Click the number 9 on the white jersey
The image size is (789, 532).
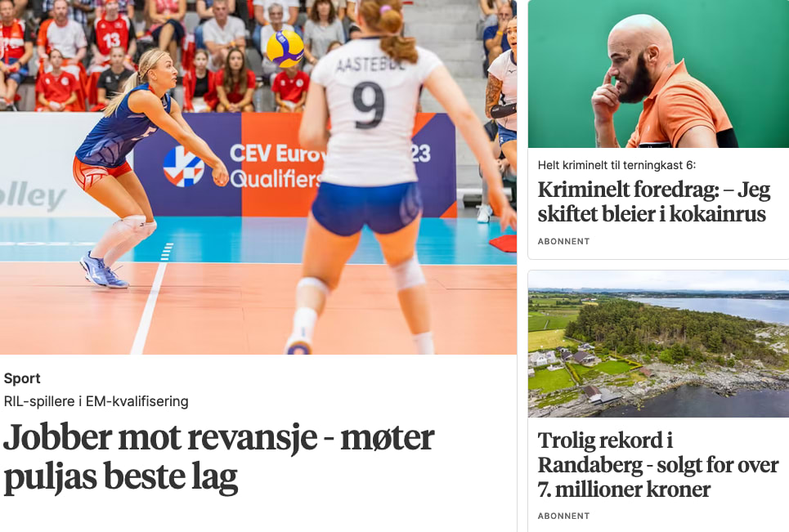coord(369,105)
